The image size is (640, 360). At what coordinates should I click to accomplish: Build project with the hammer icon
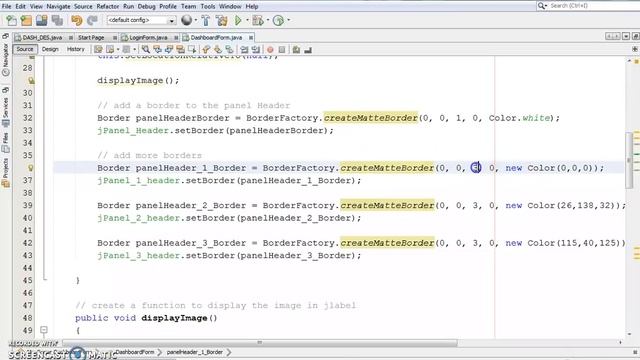[206, 20]
